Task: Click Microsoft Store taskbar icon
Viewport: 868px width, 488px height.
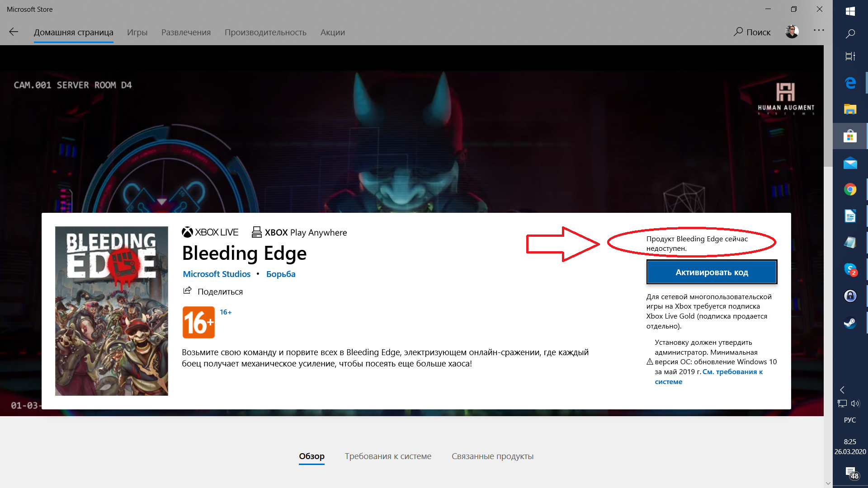Action: coord(850,136)
